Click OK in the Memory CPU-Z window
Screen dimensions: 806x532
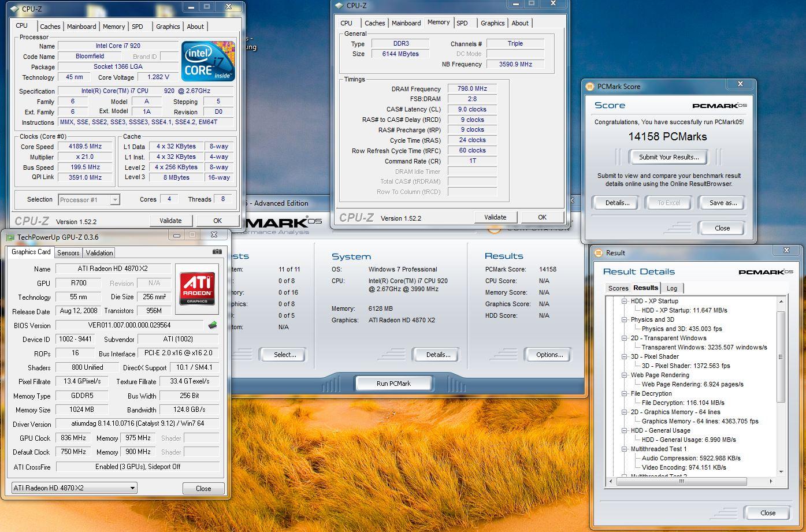click(542, 217)
